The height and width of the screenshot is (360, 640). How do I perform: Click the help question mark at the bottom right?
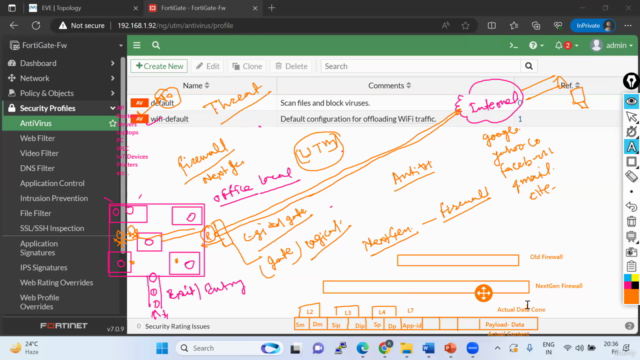629,326
